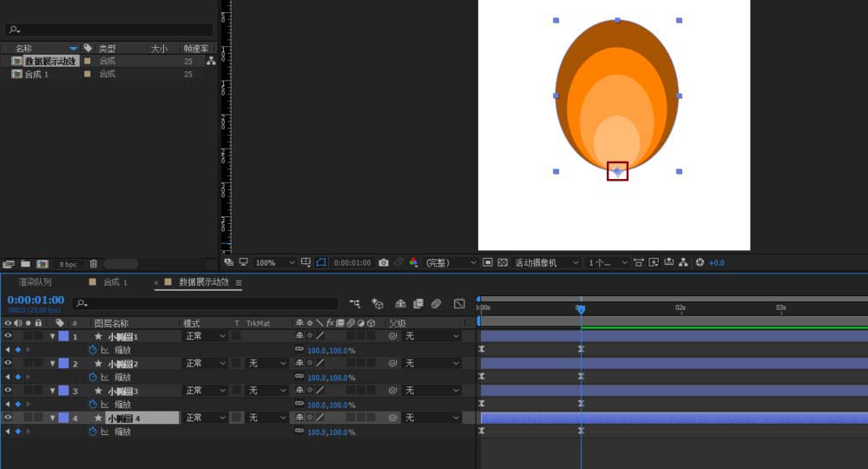Open the graph editor icon

point(459,303)
